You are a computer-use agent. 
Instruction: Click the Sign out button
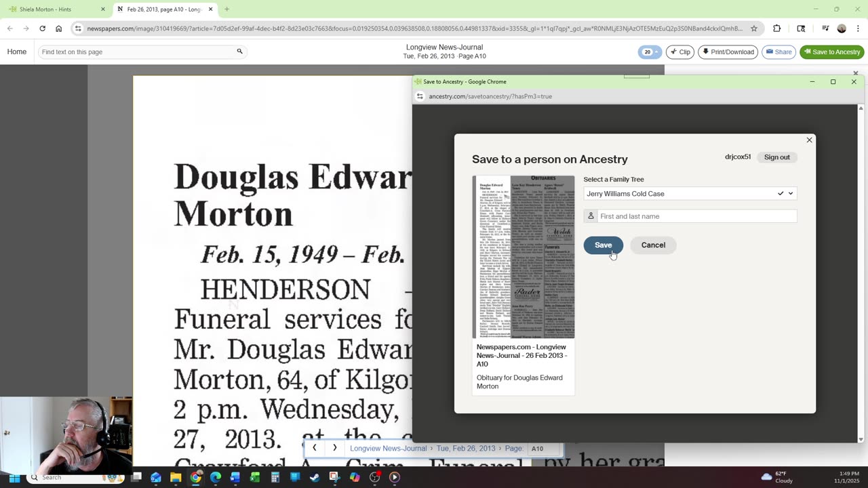coord(776,157)
